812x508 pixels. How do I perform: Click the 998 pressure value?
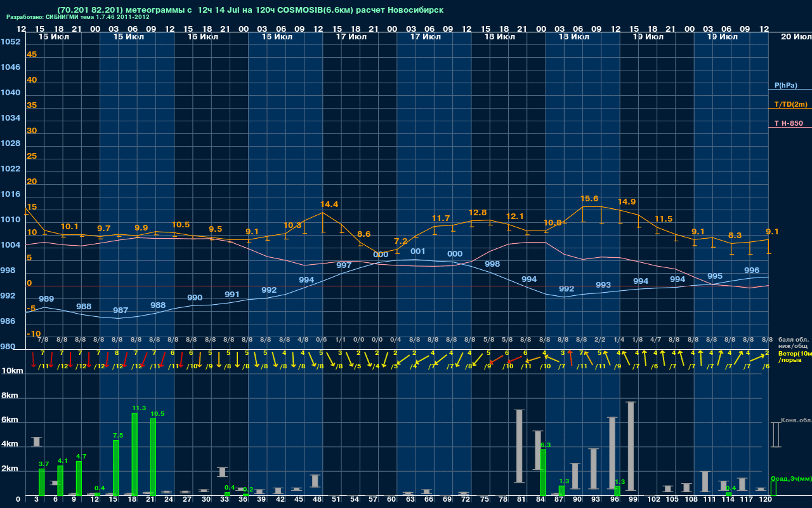[x=492, y=264]
